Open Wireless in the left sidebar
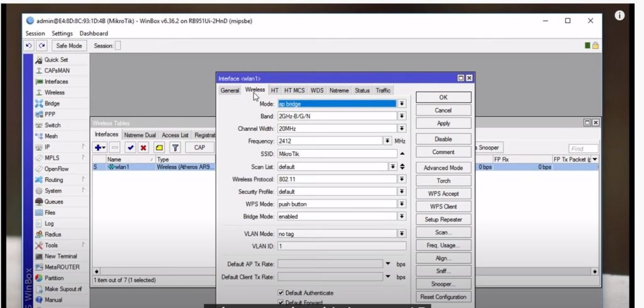 click(x=55, y=92)
